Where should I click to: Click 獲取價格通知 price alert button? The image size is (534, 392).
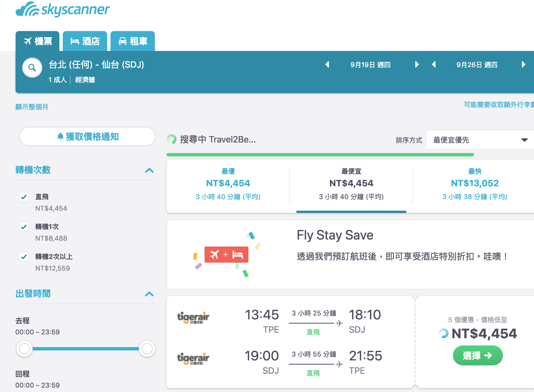pos(87,136)
